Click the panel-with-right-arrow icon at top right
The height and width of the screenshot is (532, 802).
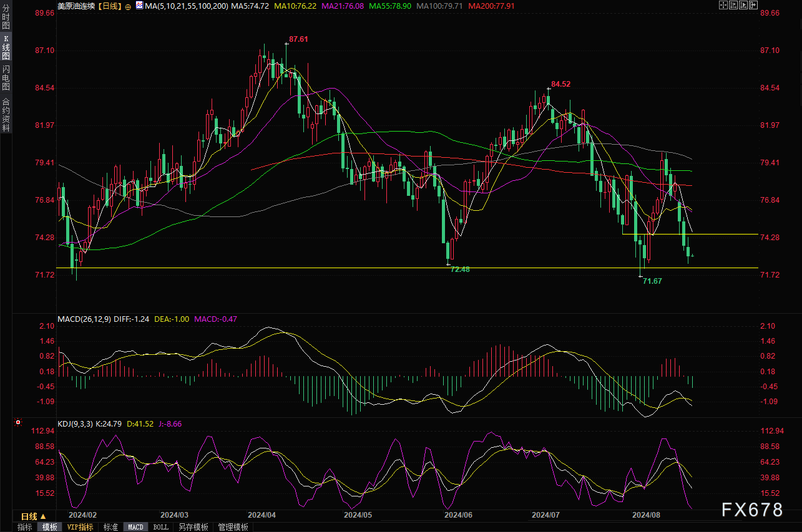[x=753, y=6]
